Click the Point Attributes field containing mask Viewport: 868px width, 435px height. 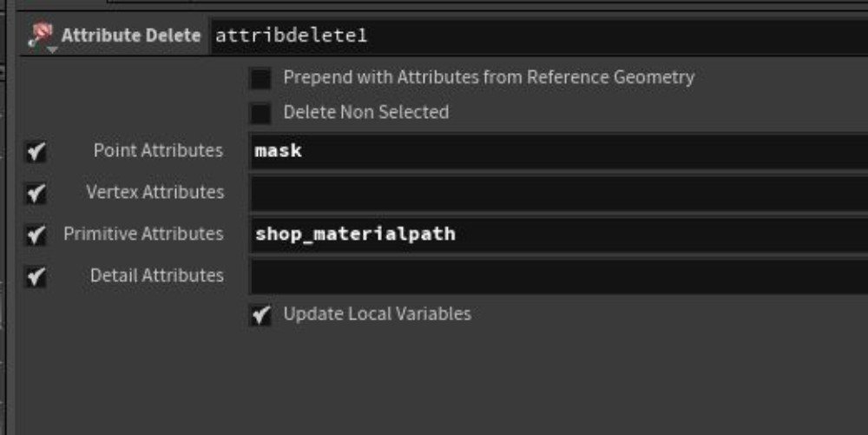tap(559, 151)
